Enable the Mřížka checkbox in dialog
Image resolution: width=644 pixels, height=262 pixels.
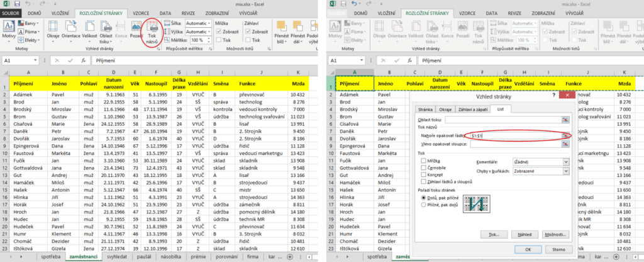(425, 161)
